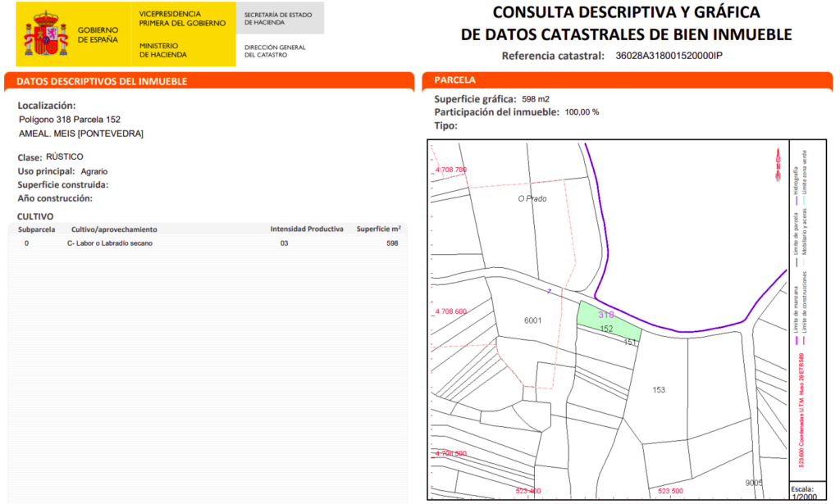
Task: Click the 'MINISTERIO DE HACIENDA' label
Action: point(163,50)
